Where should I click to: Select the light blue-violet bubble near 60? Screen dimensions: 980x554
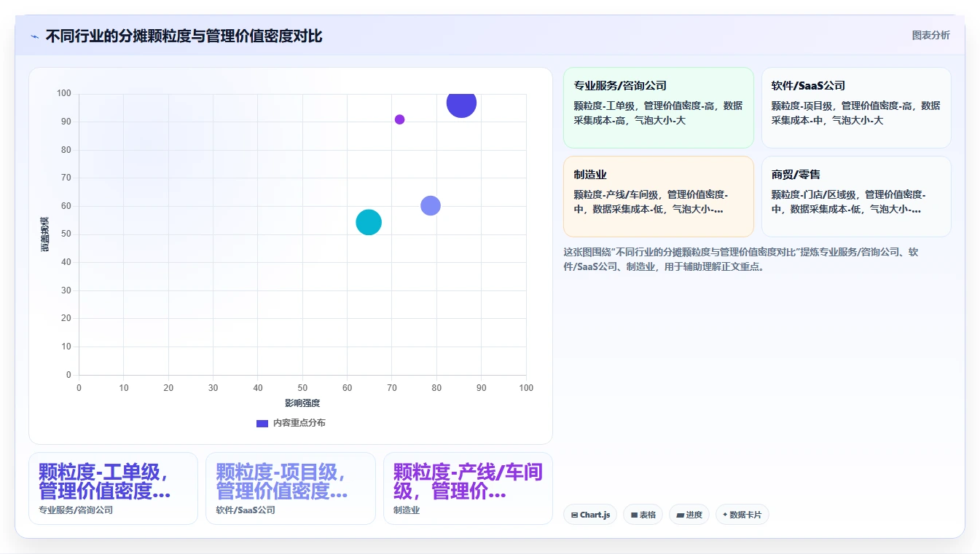tap(431, 205)
